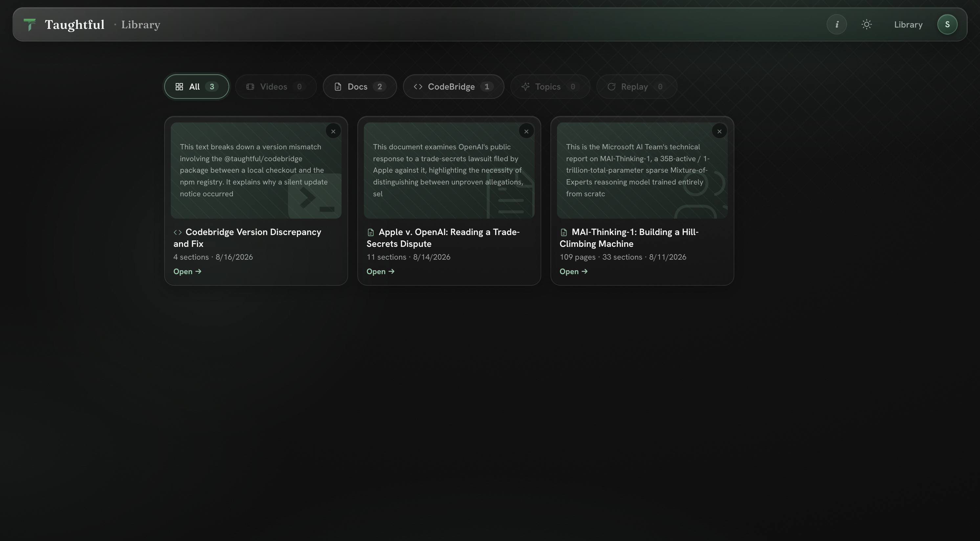Open the info button in header
Image resolution: width=980 pixels, height=541 pixels.
[x=836, y=25]
